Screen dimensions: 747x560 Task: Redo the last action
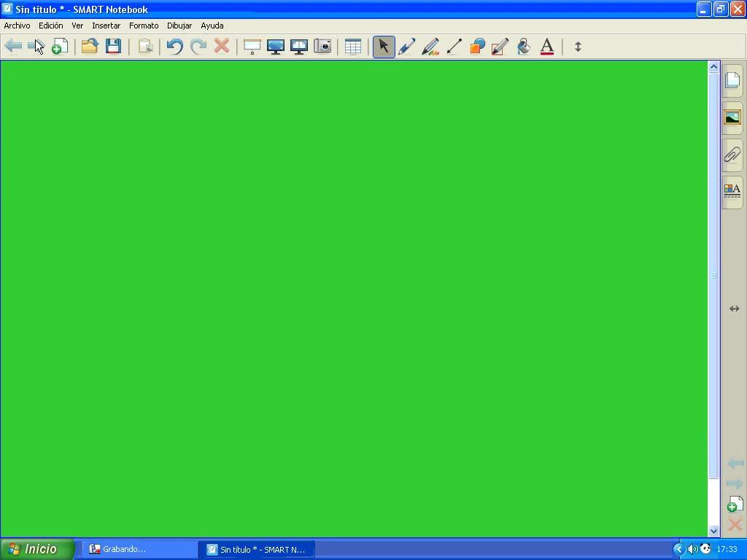[x=198, y=46]
